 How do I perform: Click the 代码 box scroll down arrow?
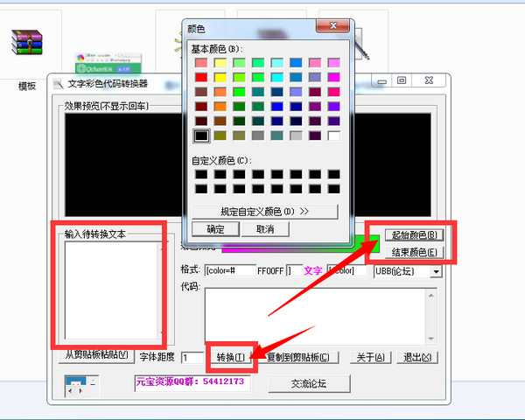431,339
